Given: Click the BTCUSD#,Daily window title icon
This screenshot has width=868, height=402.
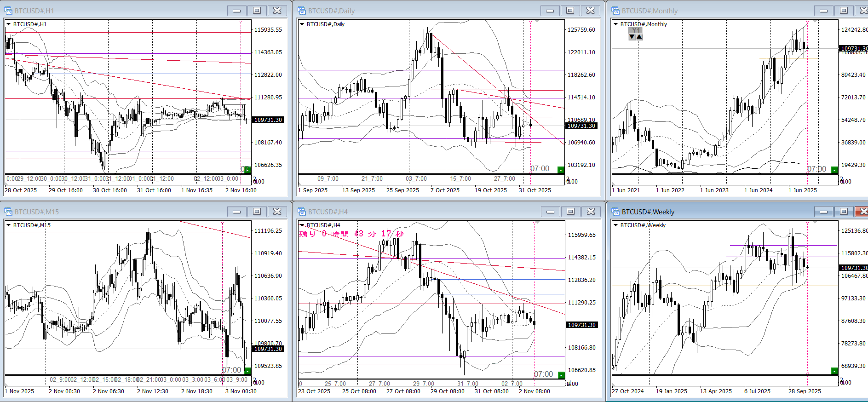Looking at the screenshot, I should pos(302,11).
